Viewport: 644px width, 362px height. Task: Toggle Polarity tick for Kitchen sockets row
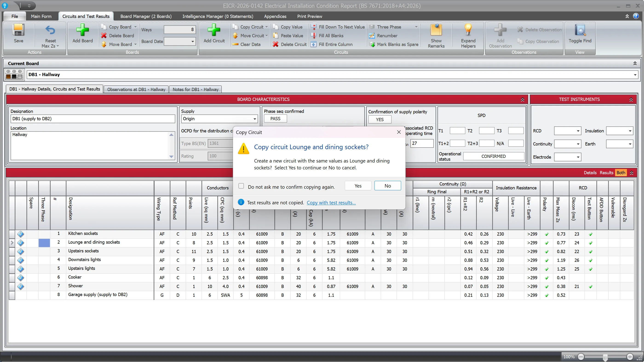click(547, 234)
